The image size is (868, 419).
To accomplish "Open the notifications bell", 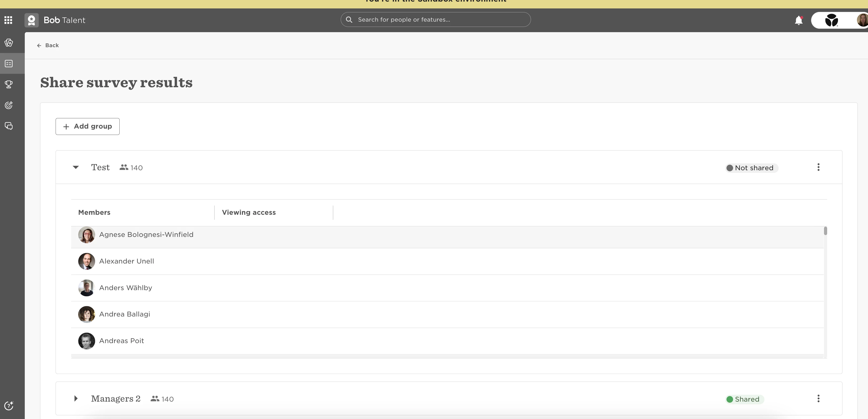I will (x=799, y=20).
